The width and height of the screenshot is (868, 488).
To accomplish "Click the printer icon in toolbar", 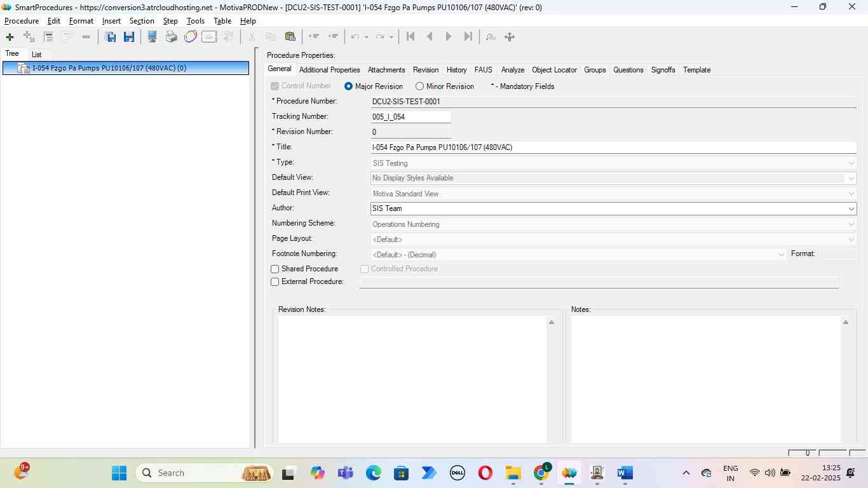I will click(171, 37).
